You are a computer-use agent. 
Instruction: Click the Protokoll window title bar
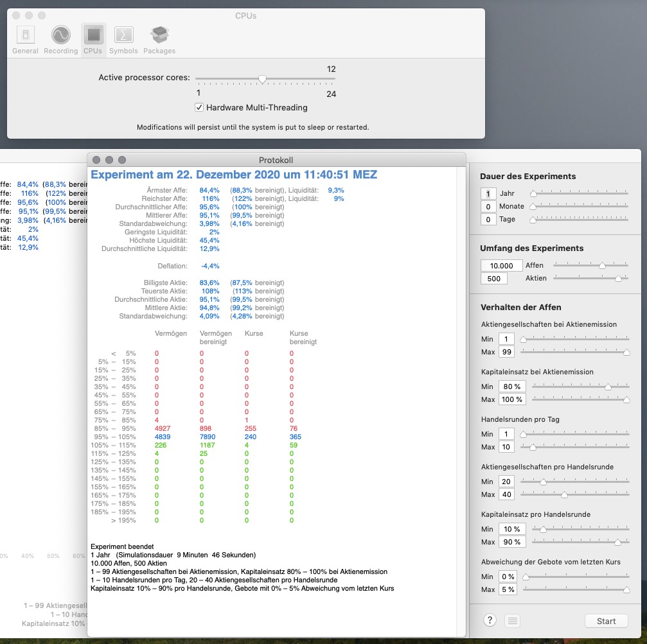(x=276, y=160)
